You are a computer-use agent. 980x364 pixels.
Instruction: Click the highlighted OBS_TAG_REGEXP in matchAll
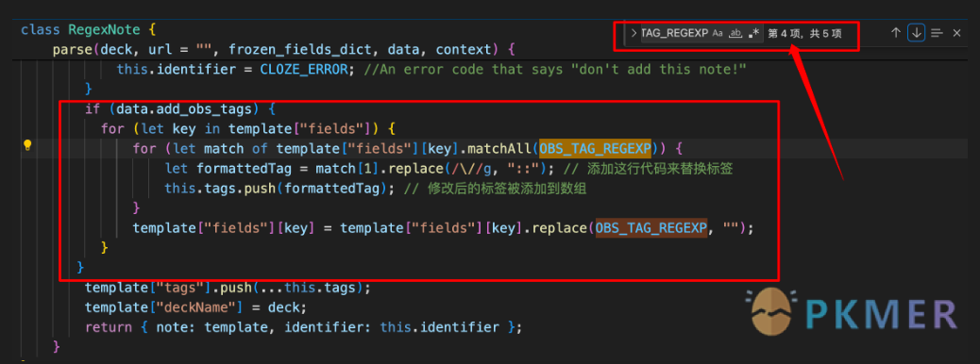click(x=595, y=149)
